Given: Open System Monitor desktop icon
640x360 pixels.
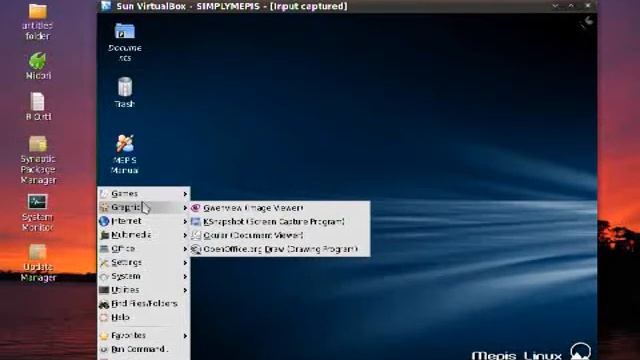Looking at the screenshot, I should [38, 202].
